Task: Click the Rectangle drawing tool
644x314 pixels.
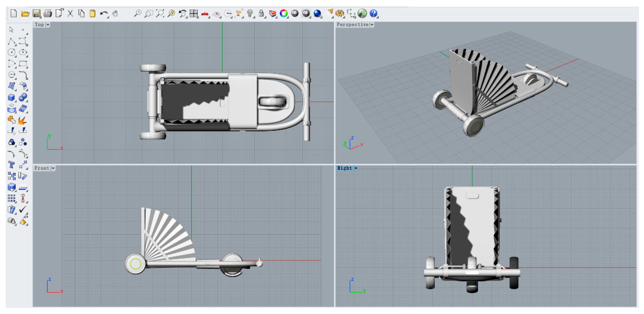Action: click(23, 63)
